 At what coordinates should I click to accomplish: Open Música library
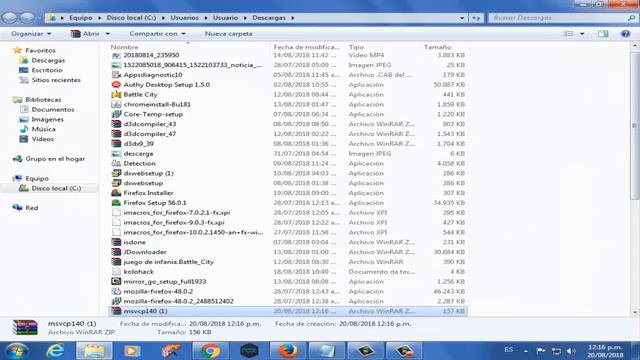[43, 129]
